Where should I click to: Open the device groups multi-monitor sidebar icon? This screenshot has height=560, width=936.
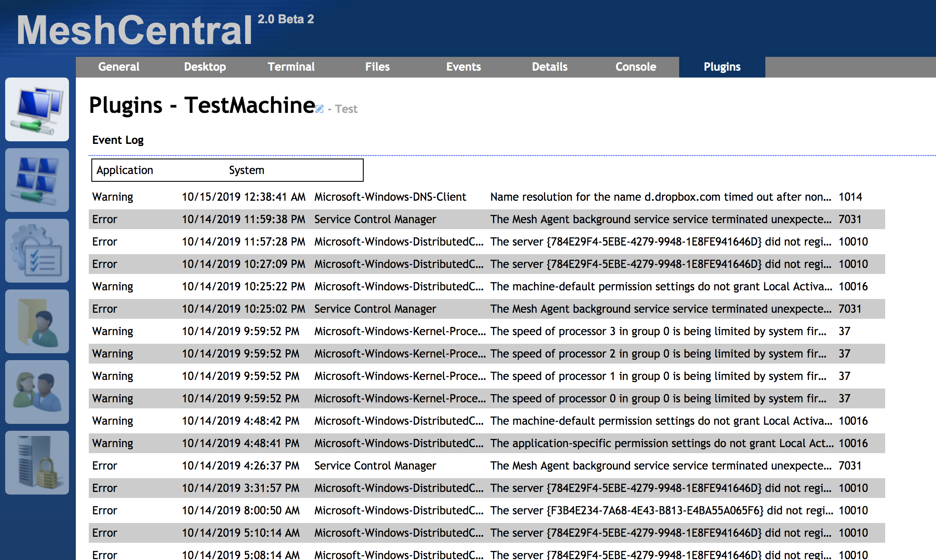point(37,180)
